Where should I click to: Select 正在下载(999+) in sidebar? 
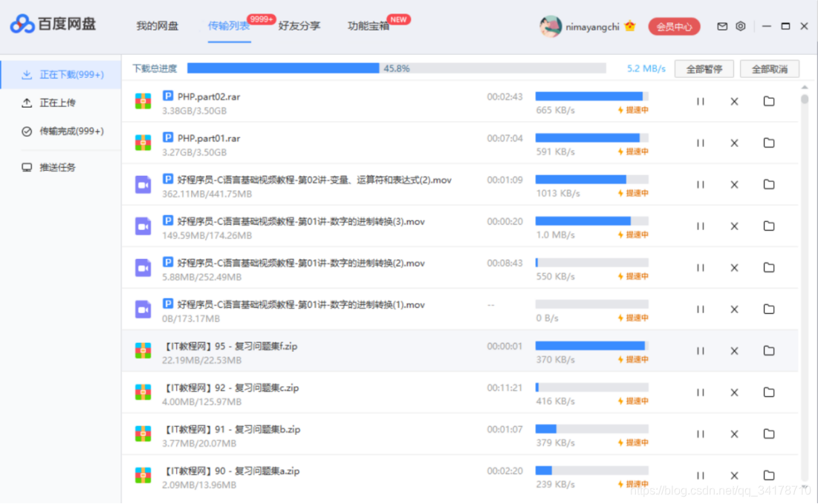(x=62, y=74)
